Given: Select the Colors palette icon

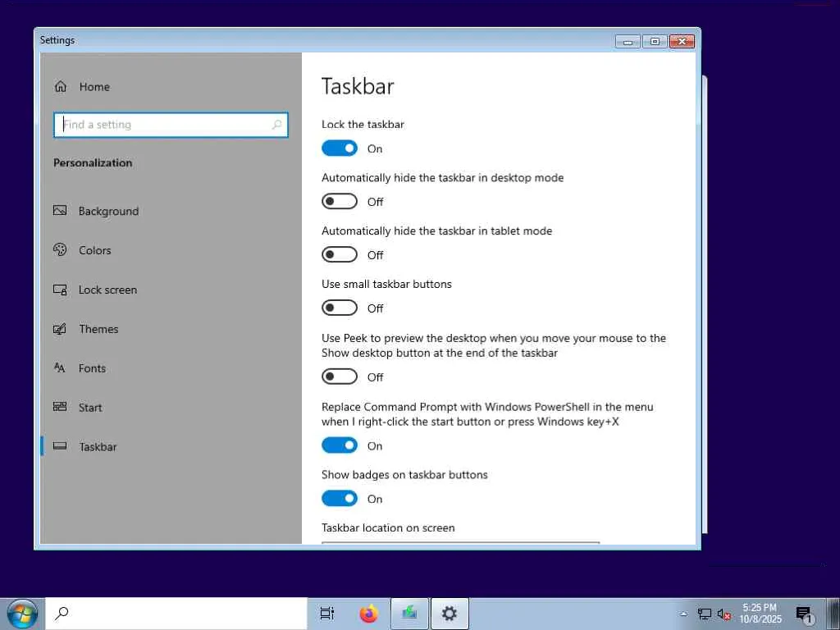Looking at the screenshot, I should (x=60, y=249).
